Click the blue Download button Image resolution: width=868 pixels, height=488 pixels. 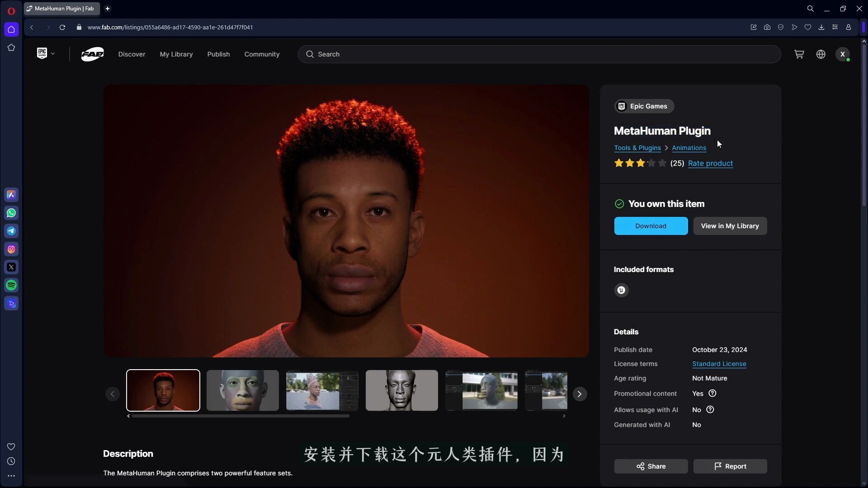pyautogui.click(x=651, y=226)
